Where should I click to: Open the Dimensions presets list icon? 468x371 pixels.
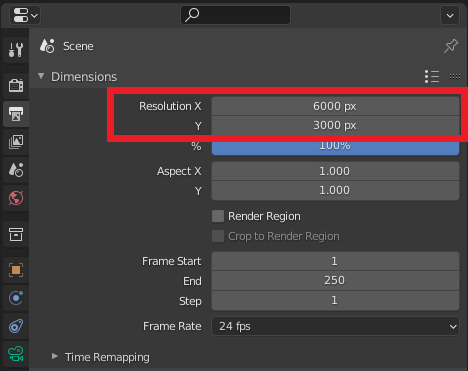pos(432,77)
